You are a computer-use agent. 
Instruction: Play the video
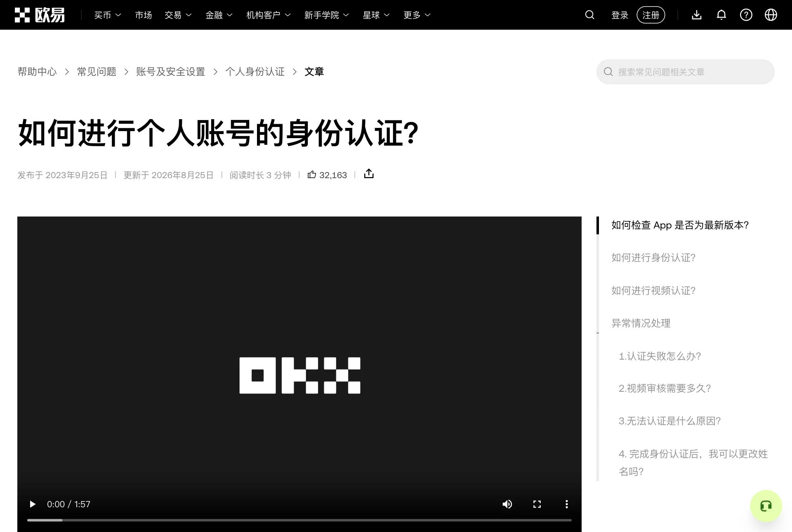(33, 504)
